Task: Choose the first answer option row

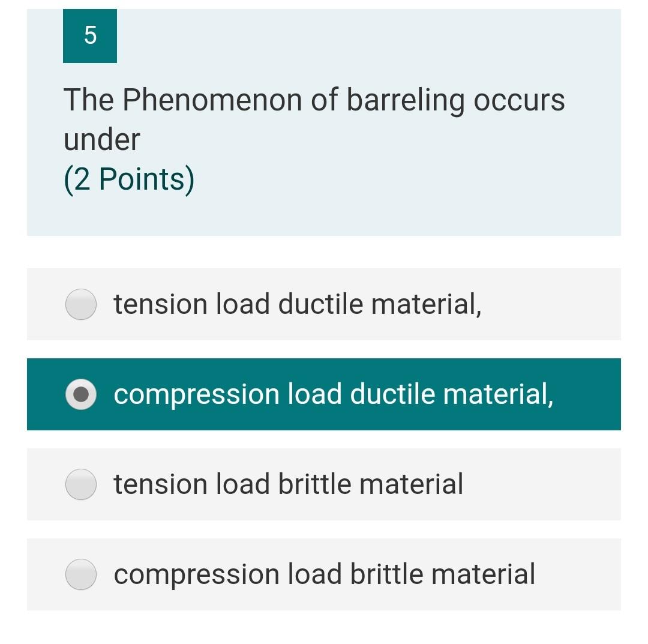Action: point(324,304)
